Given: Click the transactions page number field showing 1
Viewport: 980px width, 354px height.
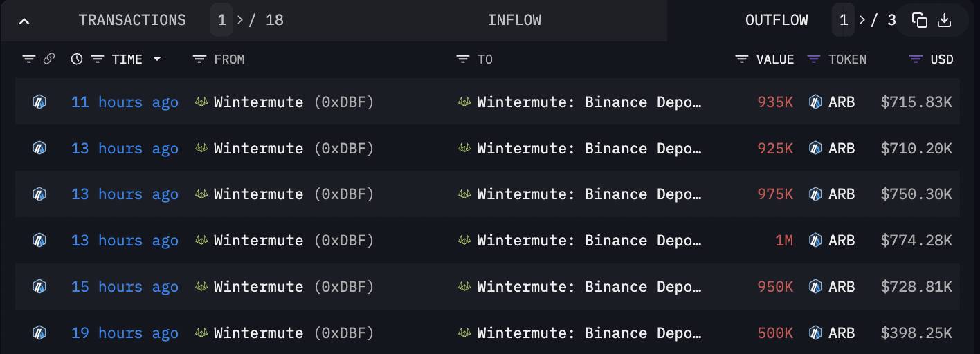Looking at the screenshot, I should (x=221, y=20).
